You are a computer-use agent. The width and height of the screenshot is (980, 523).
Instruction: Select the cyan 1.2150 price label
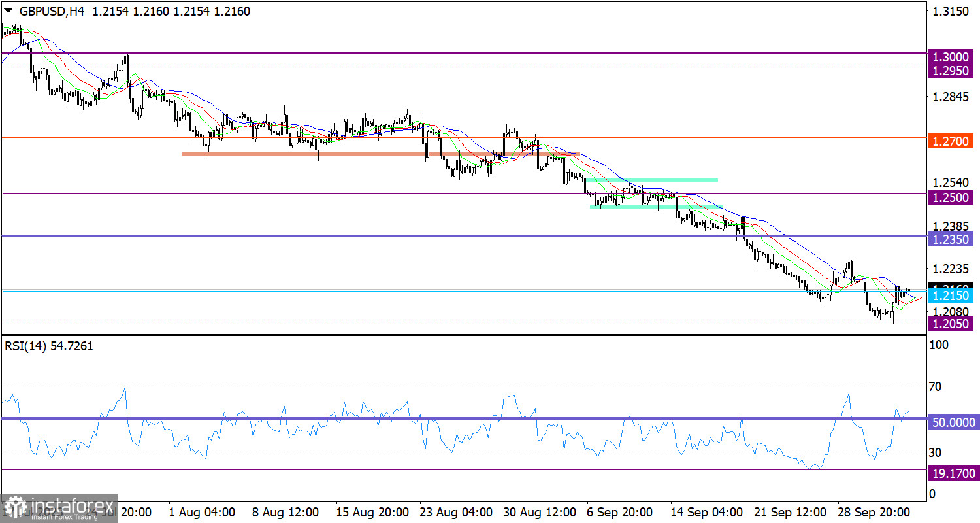951,296
